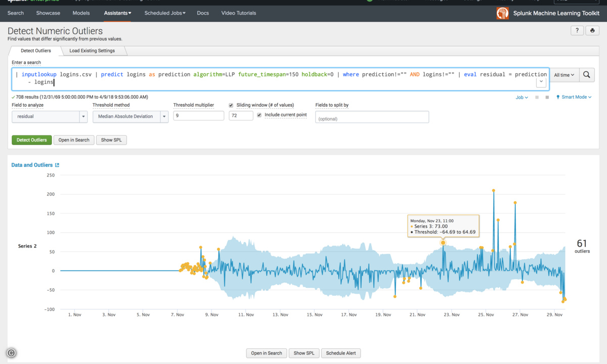Click the Schedule Alert button

(x=341, y=353)
